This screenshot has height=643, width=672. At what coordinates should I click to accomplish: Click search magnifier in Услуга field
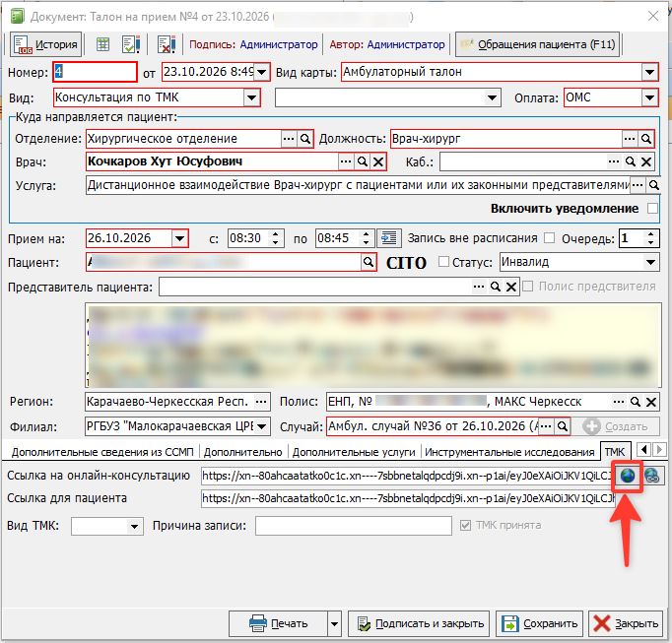coord(654,185)
